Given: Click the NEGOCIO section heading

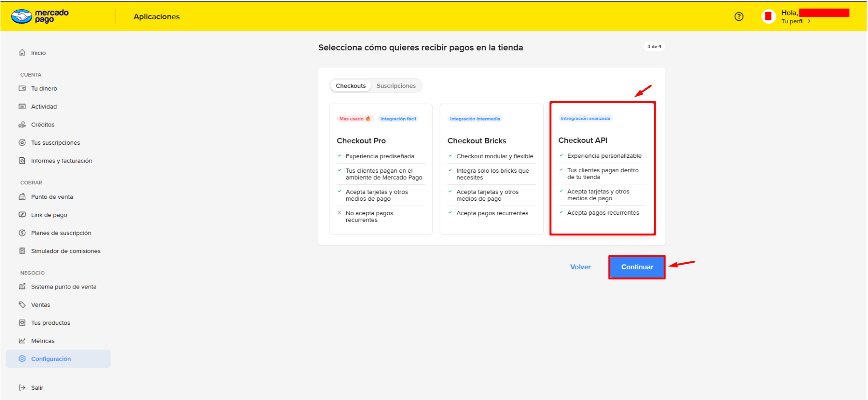Looking at the screenshot, I should [33, 273].
